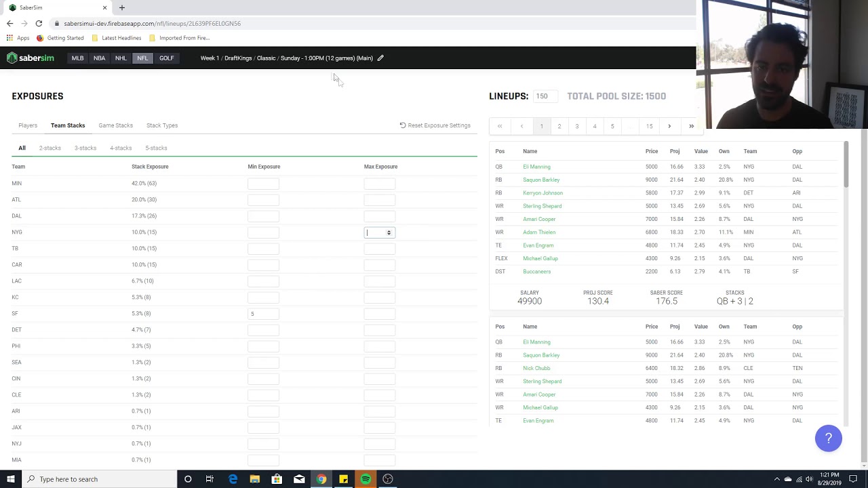Click the Windows search box
This screenshot has width=868, height=488.
click(98, 479)
